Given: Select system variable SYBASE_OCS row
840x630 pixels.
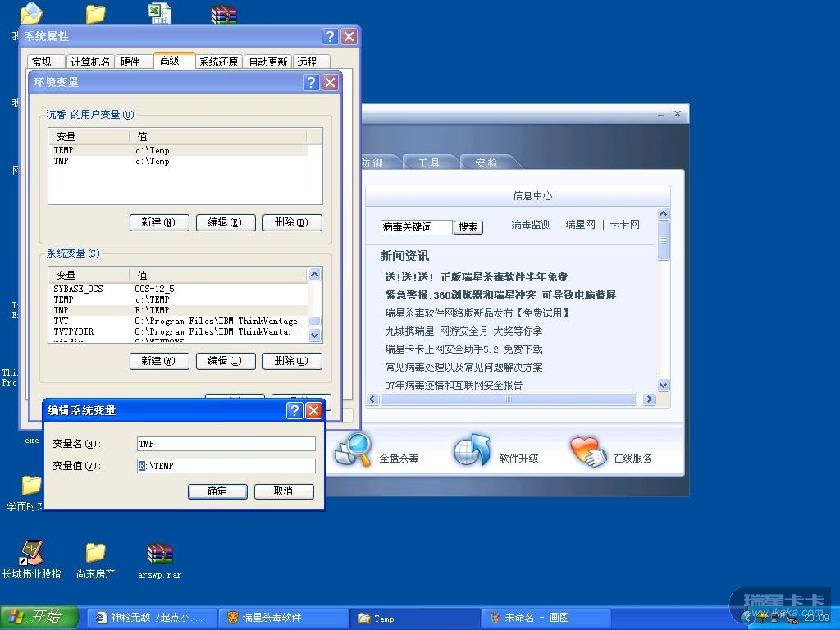Looking at the screenshot, I should [x=179, y=289].
